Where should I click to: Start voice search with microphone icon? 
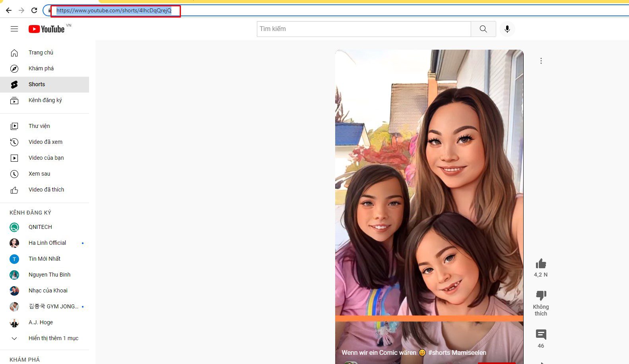pos(507,29)
